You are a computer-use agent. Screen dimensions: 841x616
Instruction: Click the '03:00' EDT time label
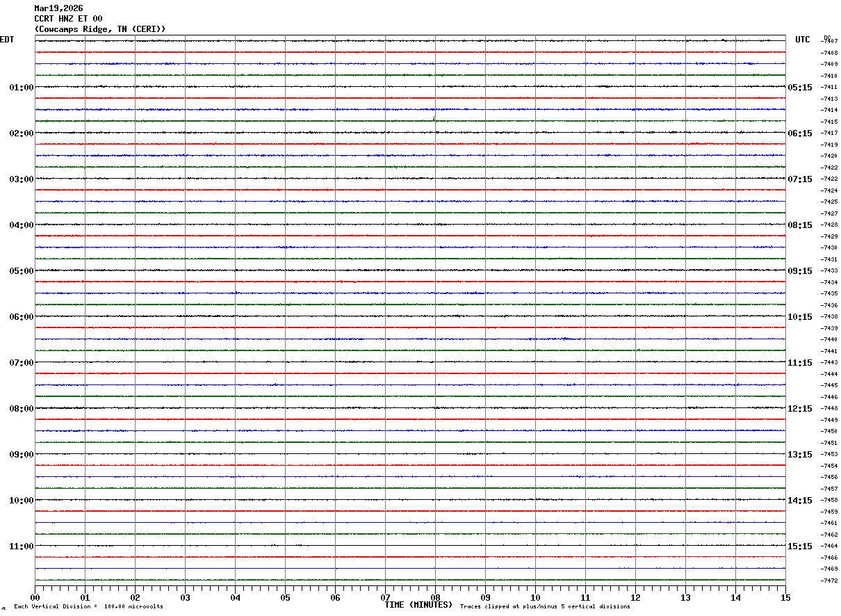coord(22,179)
